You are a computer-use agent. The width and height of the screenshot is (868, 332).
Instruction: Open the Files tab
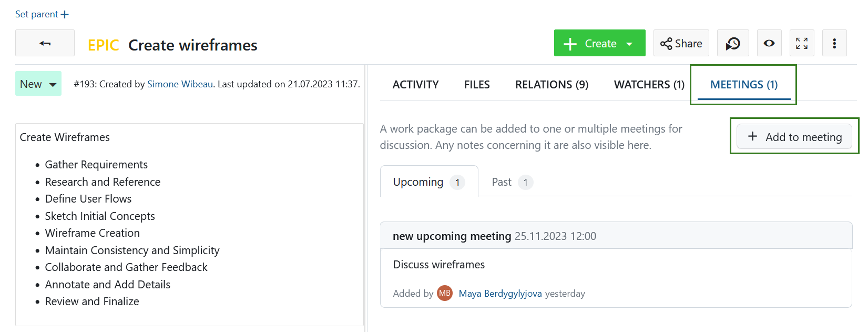(x=477, y=85)
